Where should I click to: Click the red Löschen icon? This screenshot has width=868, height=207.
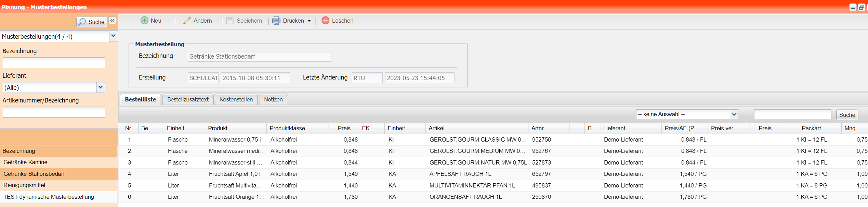[326, 21]
